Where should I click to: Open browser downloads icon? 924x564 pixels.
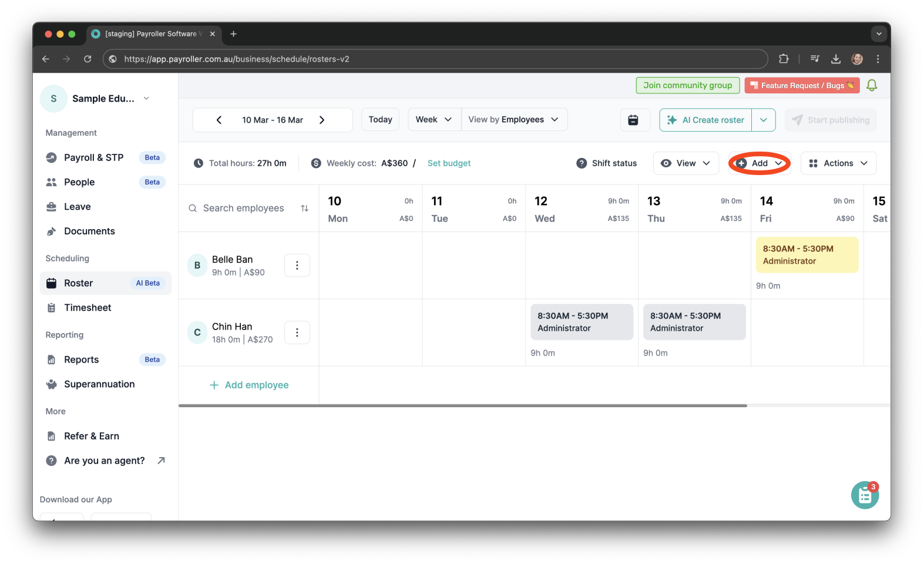(x=836, y=59)
